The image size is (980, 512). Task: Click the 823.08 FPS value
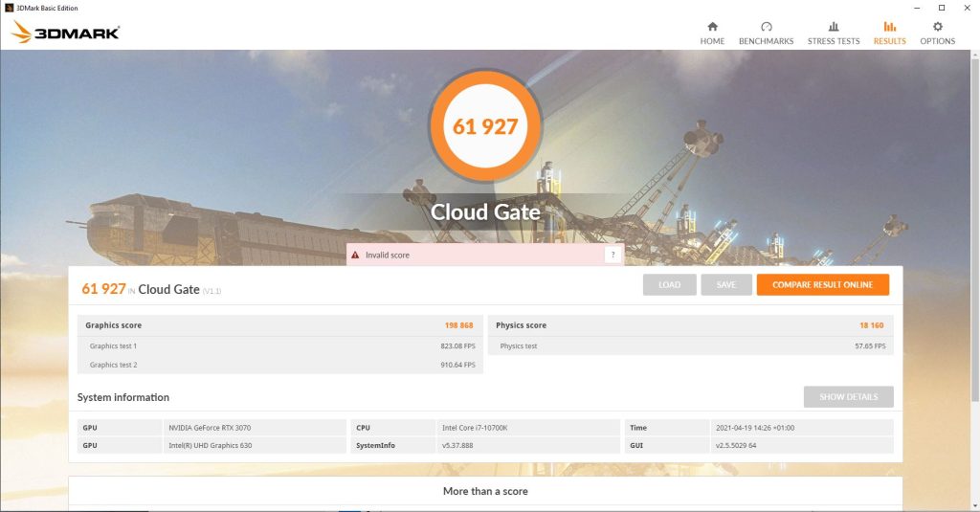[x=457, y=345]
